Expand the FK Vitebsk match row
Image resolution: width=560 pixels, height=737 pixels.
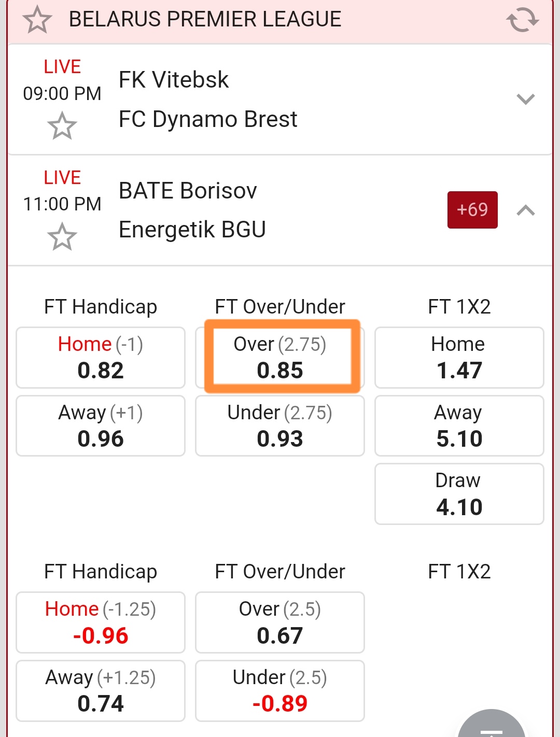pyautogui.click(x=525, y=99)
